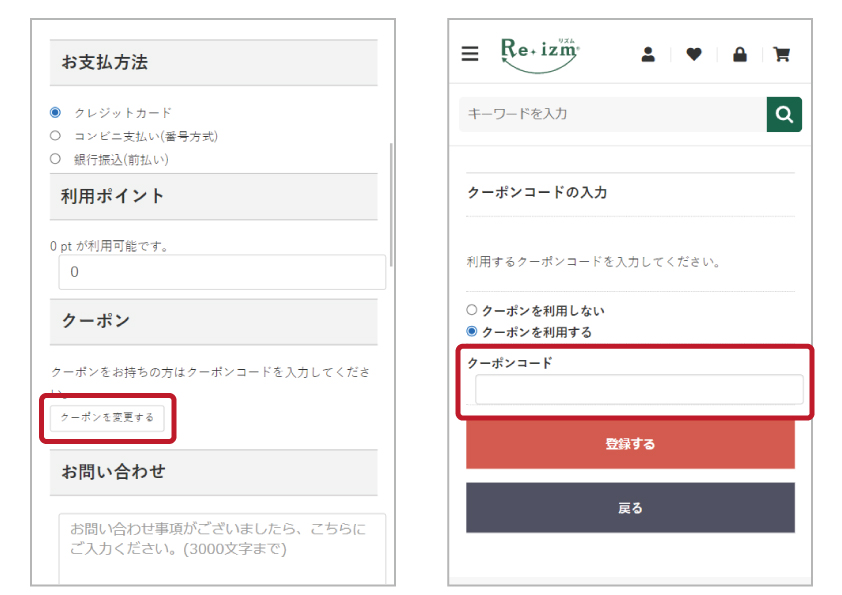
Task: Open the hamburger menu
Action: [470, 54]
